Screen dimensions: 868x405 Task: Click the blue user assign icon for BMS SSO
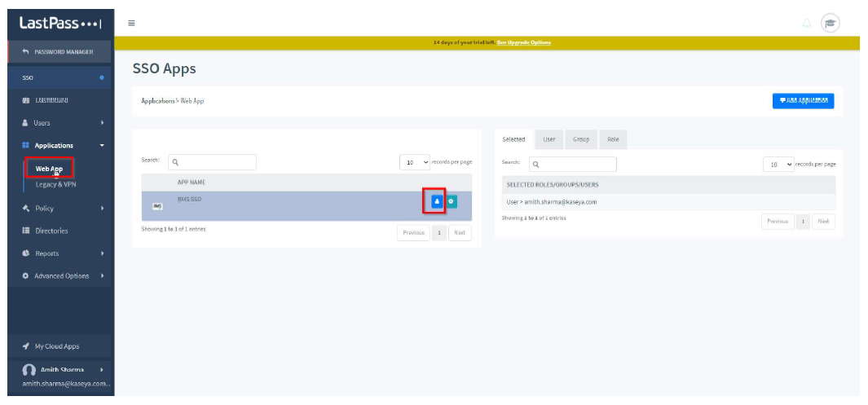(x=437, y=202)
